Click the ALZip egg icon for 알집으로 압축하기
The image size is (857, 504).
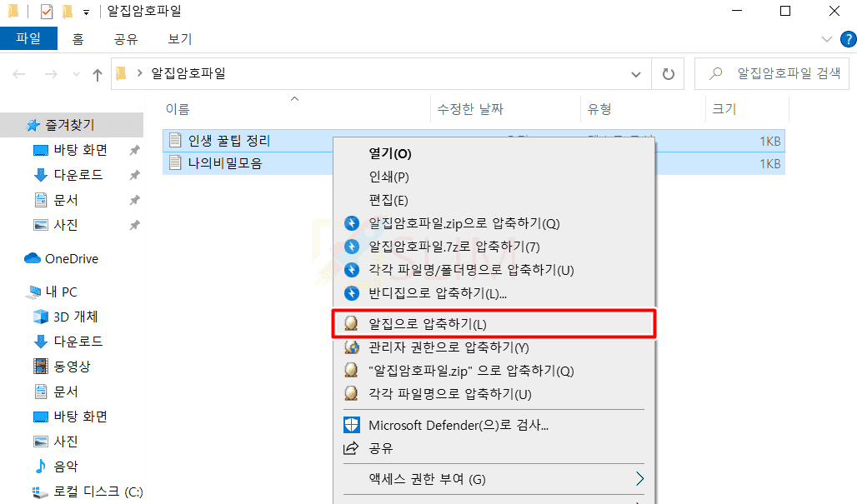click(x=352, y=324)
